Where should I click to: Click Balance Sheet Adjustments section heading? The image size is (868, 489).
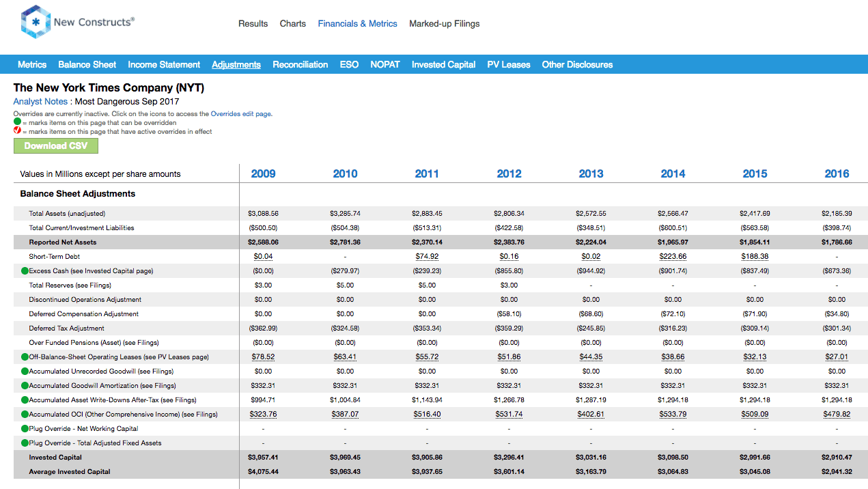click(78, 194)
